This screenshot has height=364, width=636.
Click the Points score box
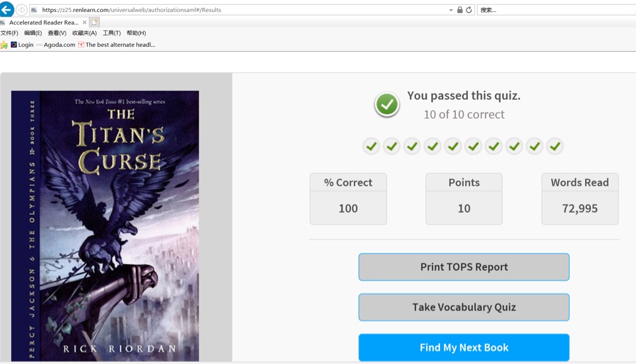[x=464, y=199]
